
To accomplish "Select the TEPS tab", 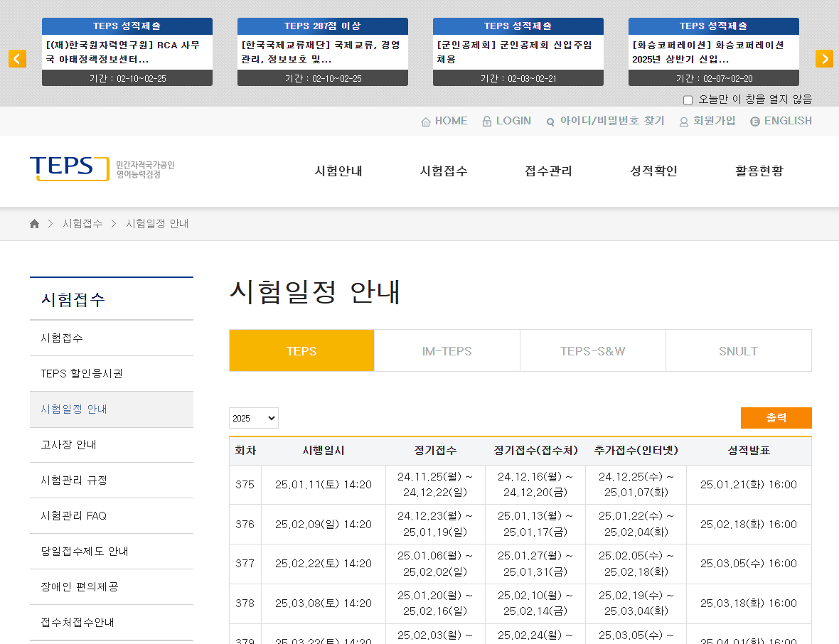I will (x=301, y=351).
